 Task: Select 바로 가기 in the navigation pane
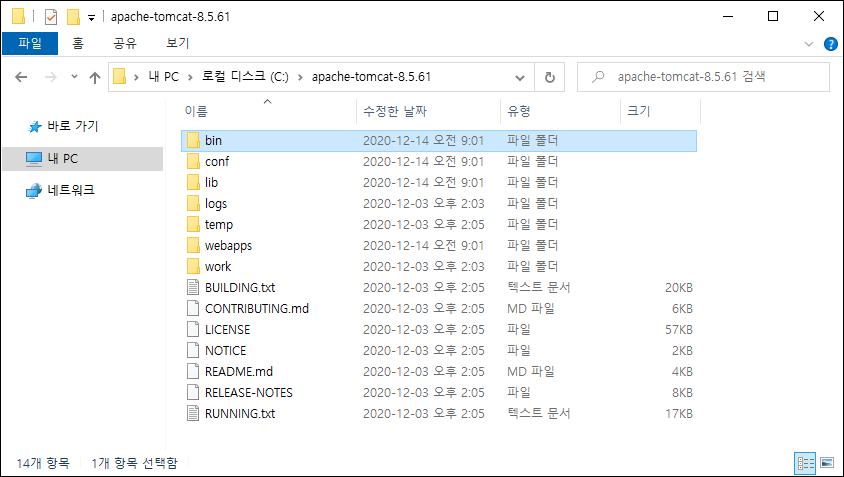pyautogui.click(x=73, y=126)
